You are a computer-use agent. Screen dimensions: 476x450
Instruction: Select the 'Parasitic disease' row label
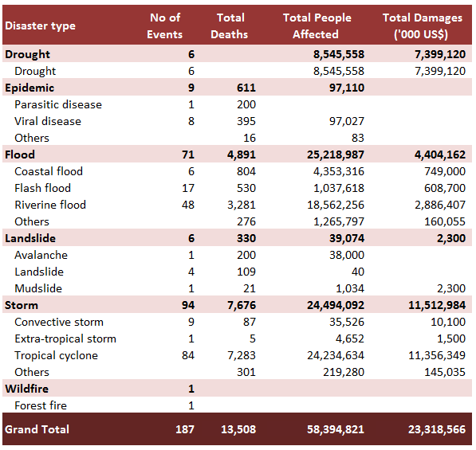pyautogui.click(x=58, y=104)
